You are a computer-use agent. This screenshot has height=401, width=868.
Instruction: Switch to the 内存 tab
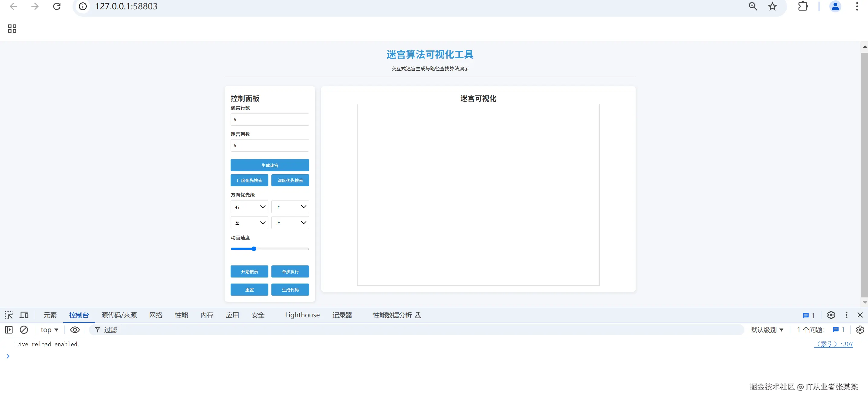pyautogui.click(x=207, y=315)
